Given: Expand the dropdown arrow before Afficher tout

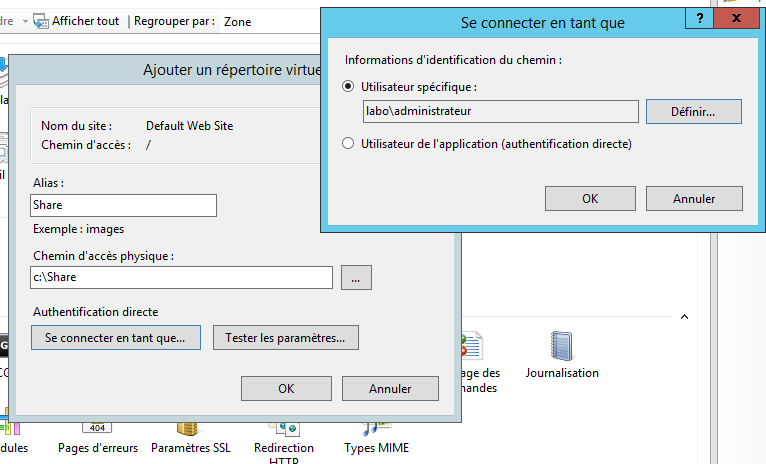Looking at the screenshot, I should click(23, 21).
